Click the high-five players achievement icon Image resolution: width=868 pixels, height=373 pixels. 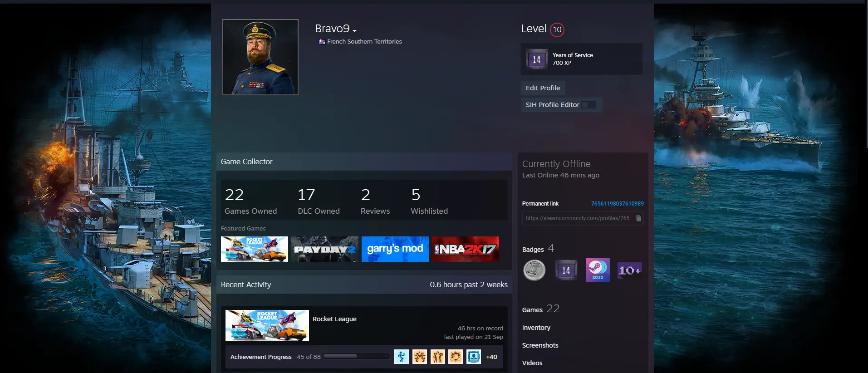click(438, 357)
